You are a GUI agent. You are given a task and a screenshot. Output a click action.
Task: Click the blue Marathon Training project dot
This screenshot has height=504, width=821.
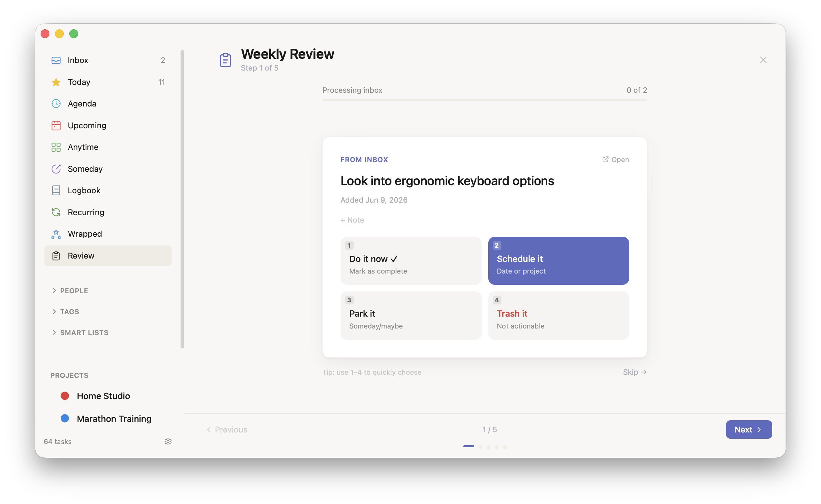click(65, 418)
